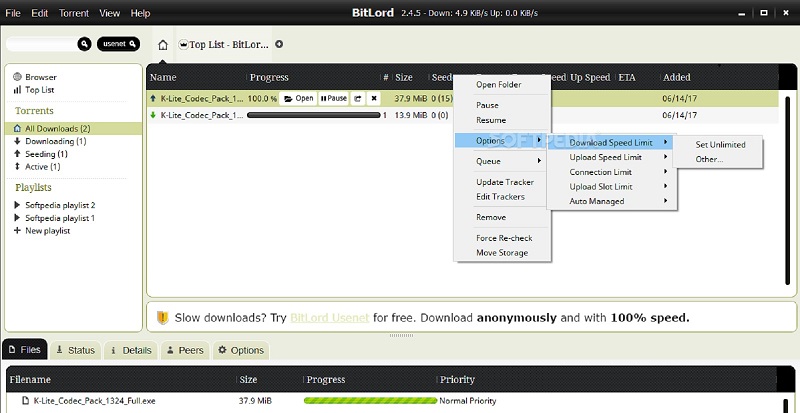The height and width of the screenshot is (413, 800).
Task: Switch to the Options tab
Action: 241,350
